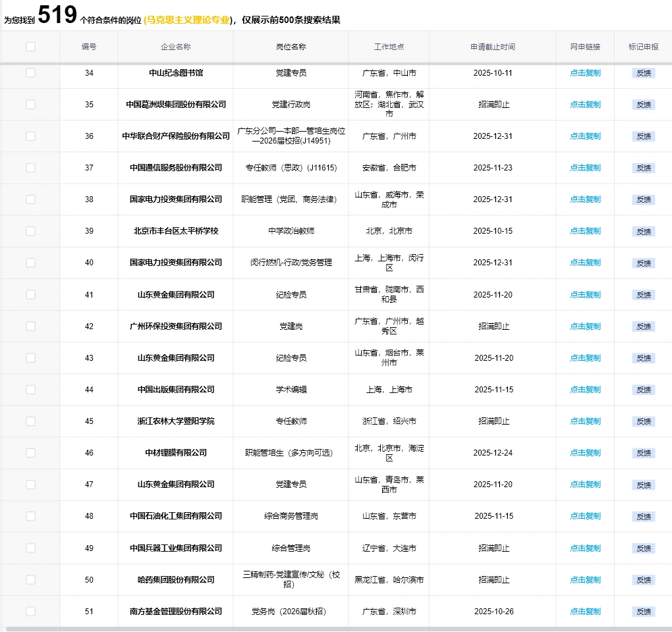This screenshot has height=632, width=672.
Task: Click 反馈 for row 38 国家电力投资集团
Action: [643, 200]
